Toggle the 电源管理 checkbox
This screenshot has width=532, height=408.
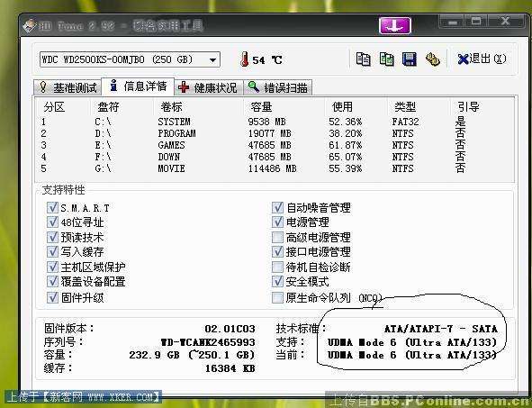(x=277, y=222)
